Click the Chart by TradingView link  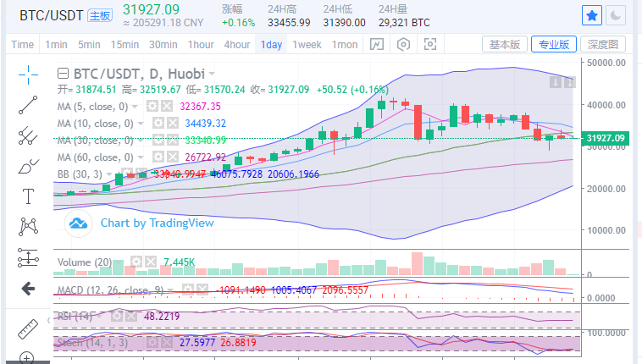tap(158, 223)
